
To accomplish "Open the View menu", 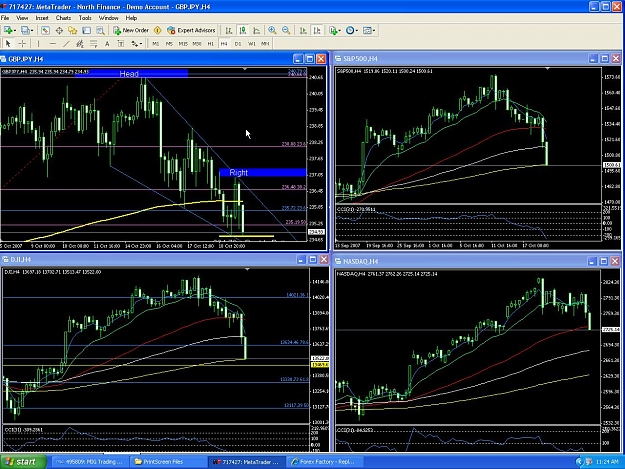I will click(x=22, y=18).
